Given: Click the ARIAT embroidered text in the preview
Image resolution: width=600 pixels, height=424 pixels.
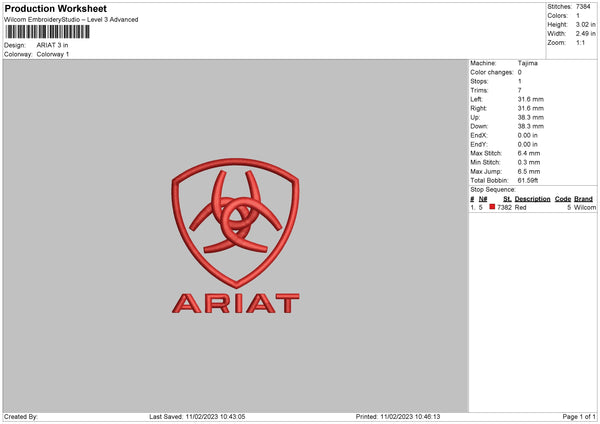Looking at the screenshot, I should [x=235, y=302].
